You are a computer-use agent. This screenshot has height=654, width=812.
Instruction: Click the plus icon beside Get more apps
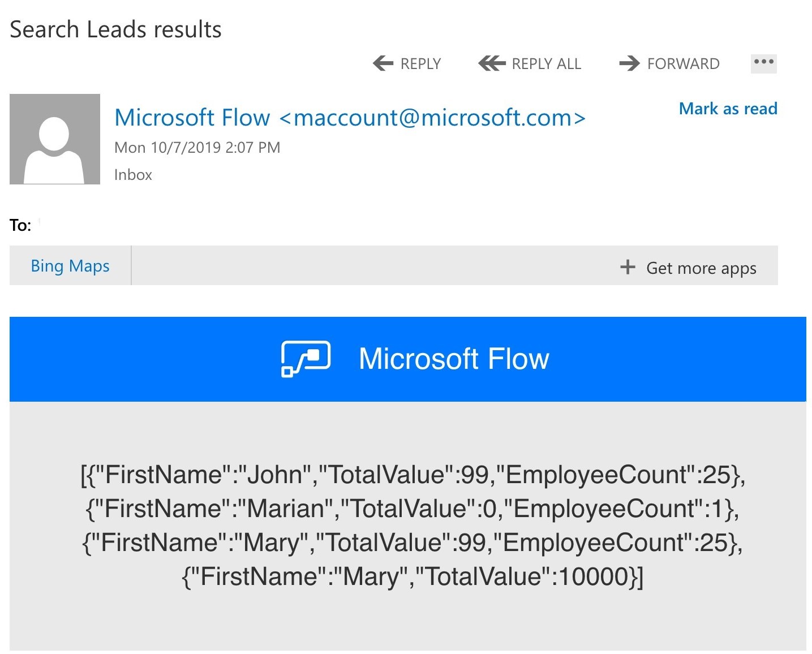[x=628, y=267]
